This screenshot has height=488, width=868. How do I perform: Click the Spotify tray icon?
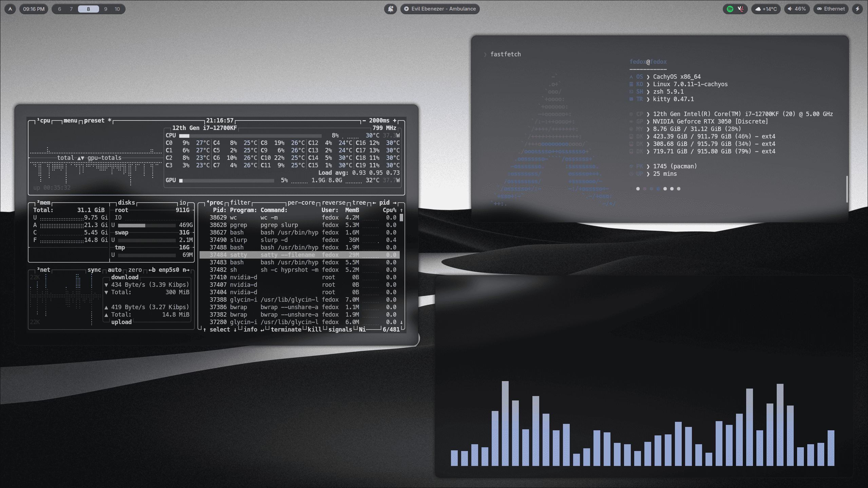point(730,9)
